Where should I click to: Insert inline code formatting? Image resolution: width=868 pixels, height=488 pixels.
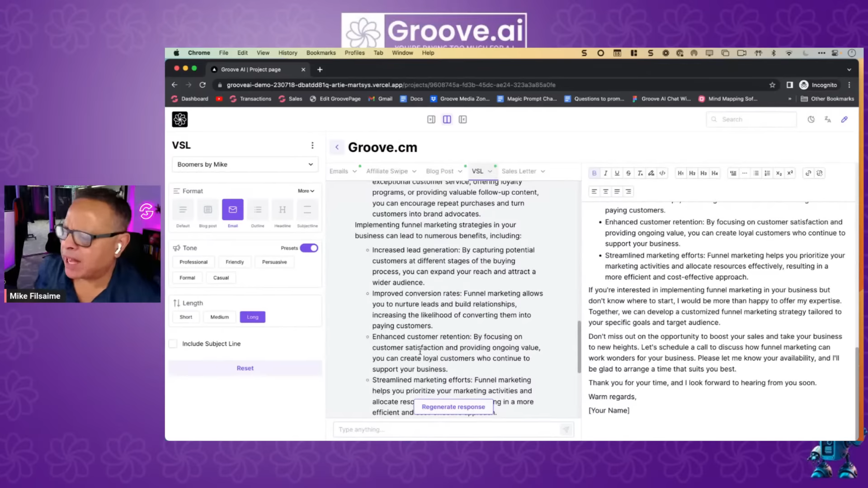tap(662, 173)
